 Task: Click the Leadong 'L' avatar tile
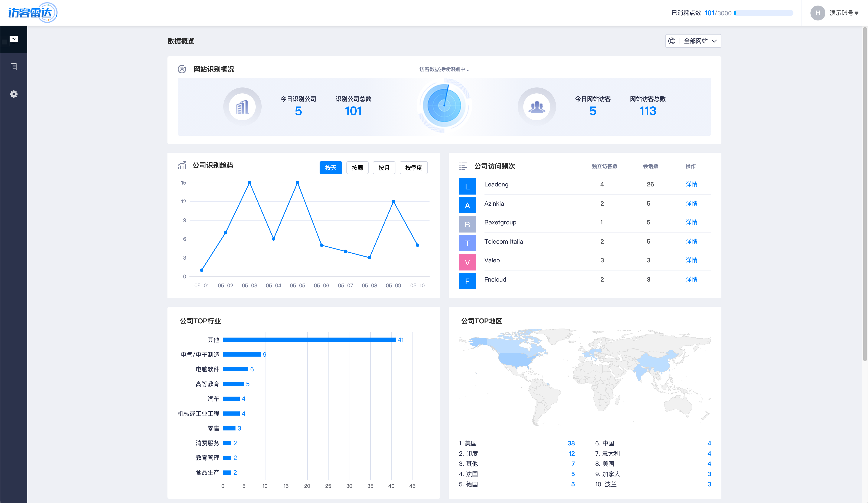467,186
